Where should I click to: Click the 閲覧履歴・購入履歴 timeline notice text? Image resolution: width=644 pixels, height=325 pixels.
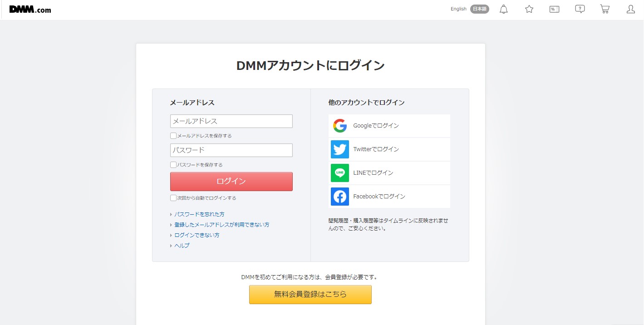click(388, 224)
